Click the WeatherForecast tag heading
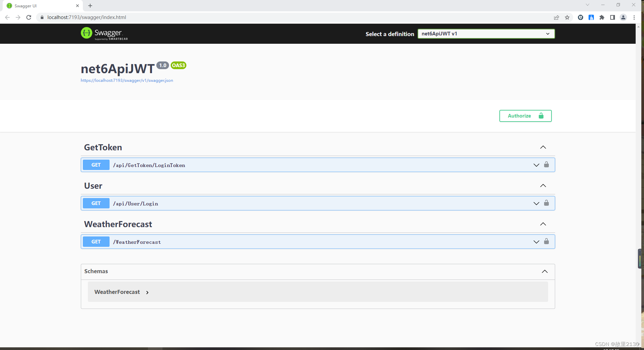644x350 pixels. (118, 224)
